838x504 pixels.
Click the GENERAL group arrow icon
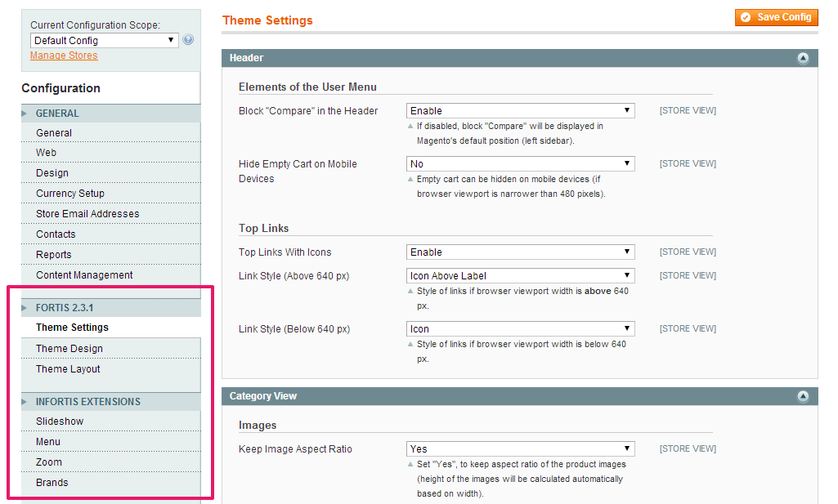[x=25, y=114]
